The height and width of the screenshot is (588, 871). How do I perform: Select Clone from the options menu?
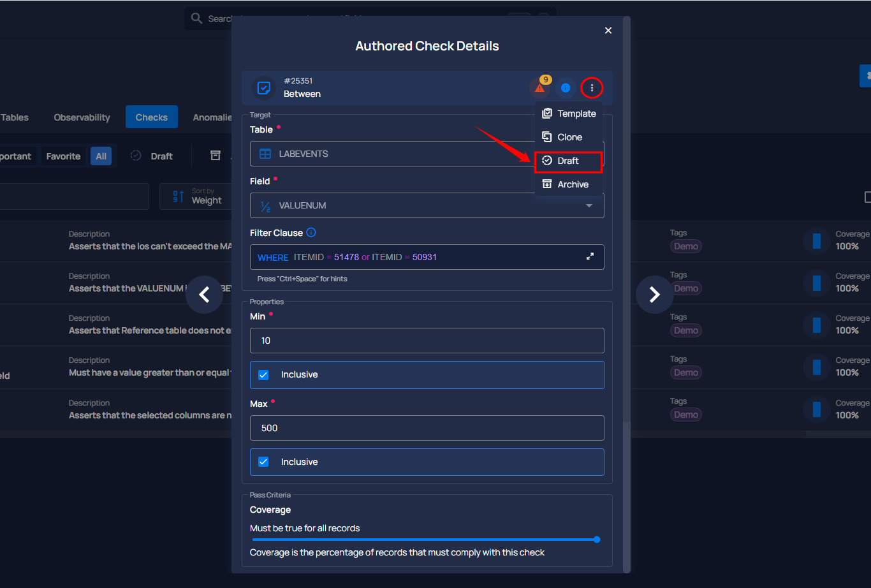tap(569, 137)
